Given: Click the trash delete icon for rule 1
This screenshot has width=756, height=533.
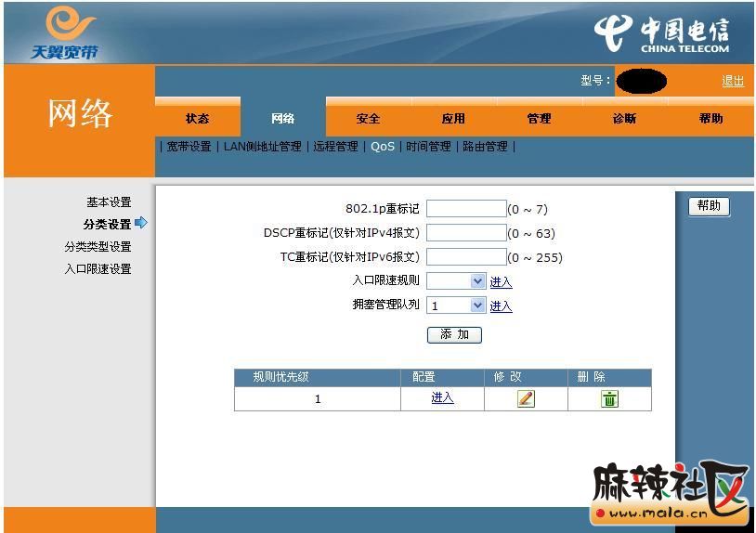Looking at the screenshot, I should 609,398.
